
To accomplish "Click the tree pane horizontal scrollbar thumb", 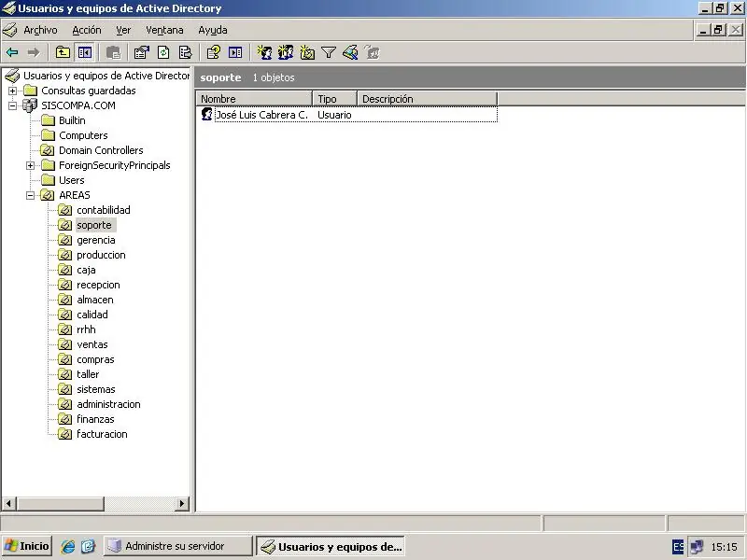I will pos(61,503).
